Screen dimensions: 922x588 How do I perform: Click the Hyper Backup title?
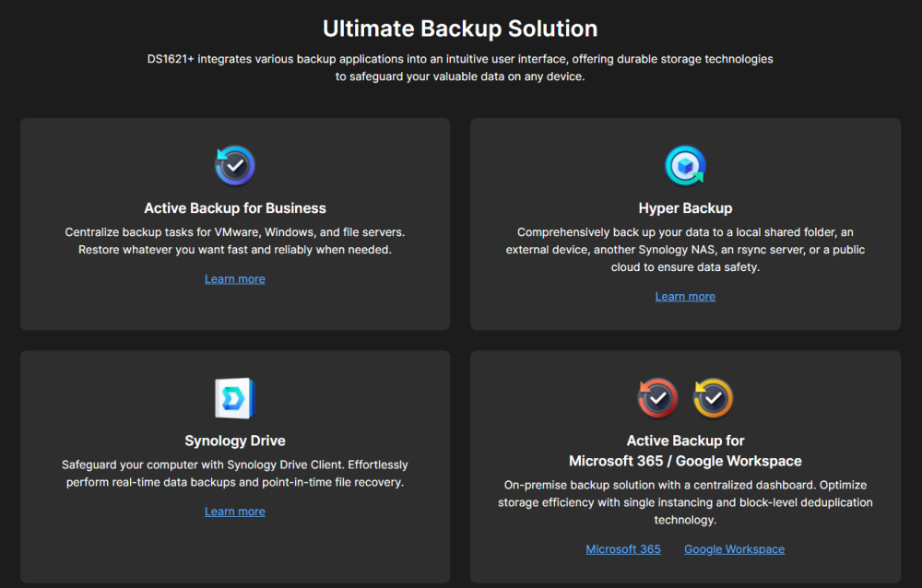click(x=685, y=208)
